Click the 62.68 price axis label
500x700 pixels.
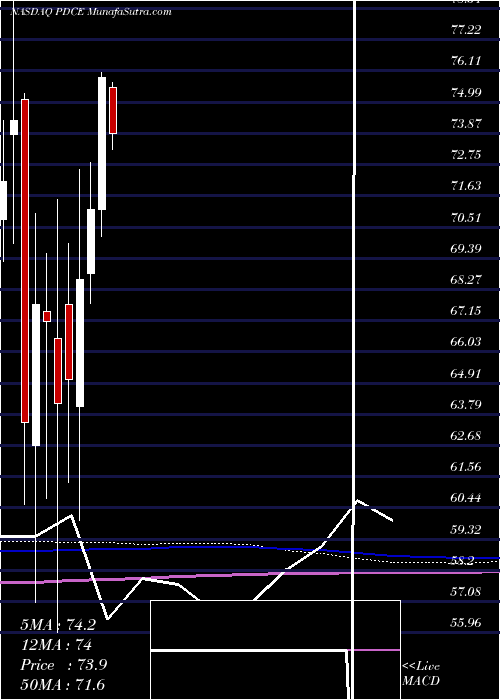pos(466,435)
